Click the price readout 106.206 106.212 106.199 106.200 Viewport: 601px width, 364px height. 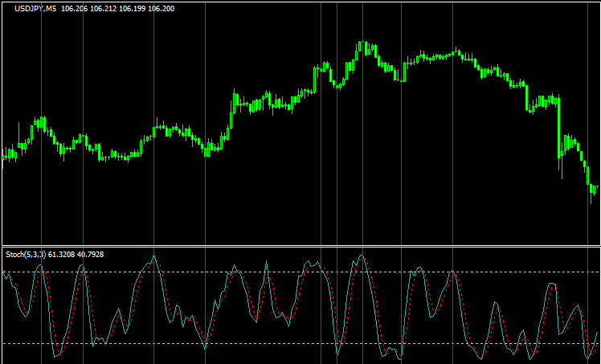[x=117, y=8]
